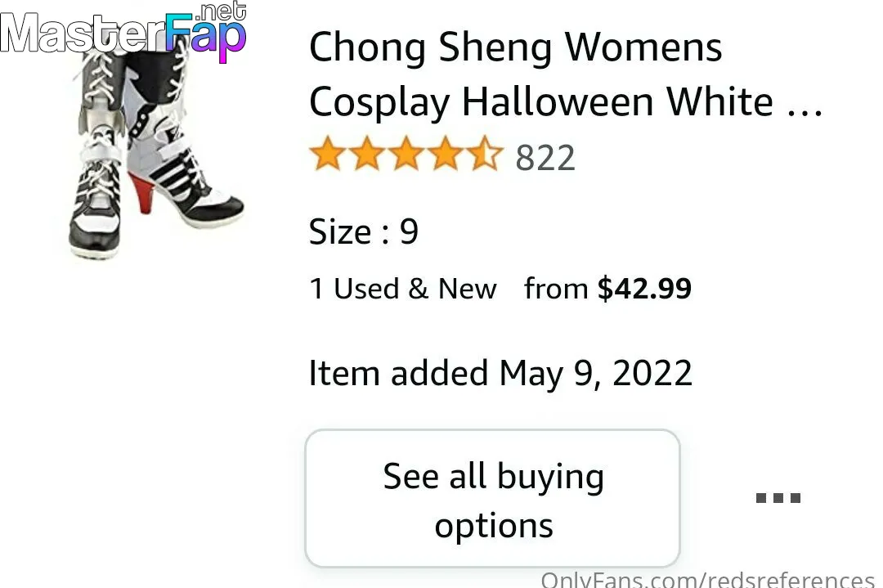This screenshot has width=883, height=588.
Task: Click the $42.99 price
Action: (x=644, y=289)
